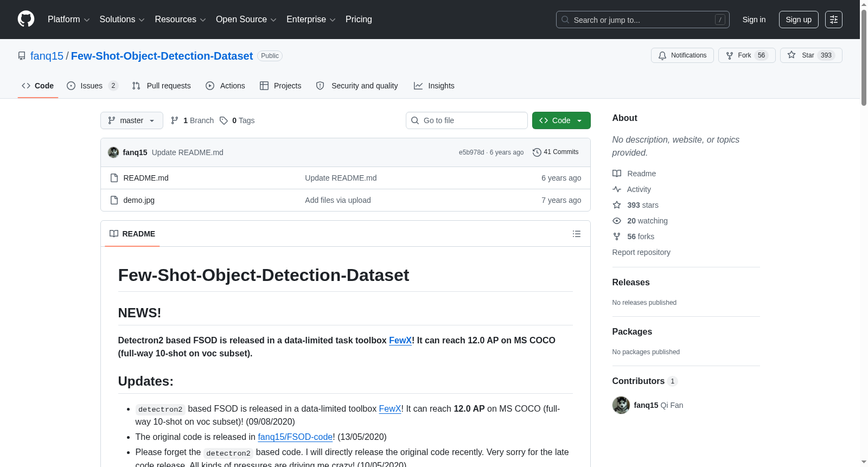The width and height of the screenshot is (868, 467).
Task: Open the fanq15 owner link
Action: 47,56
